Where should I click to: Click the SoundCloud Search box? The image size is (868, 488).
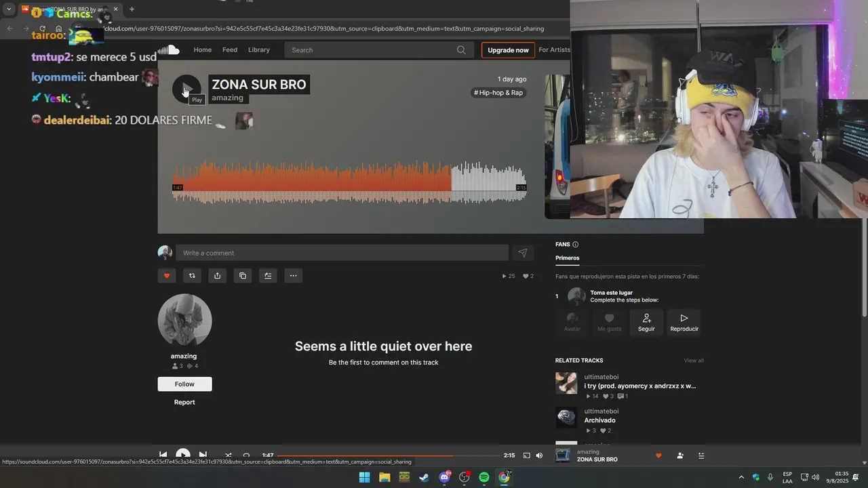(378, 50)
